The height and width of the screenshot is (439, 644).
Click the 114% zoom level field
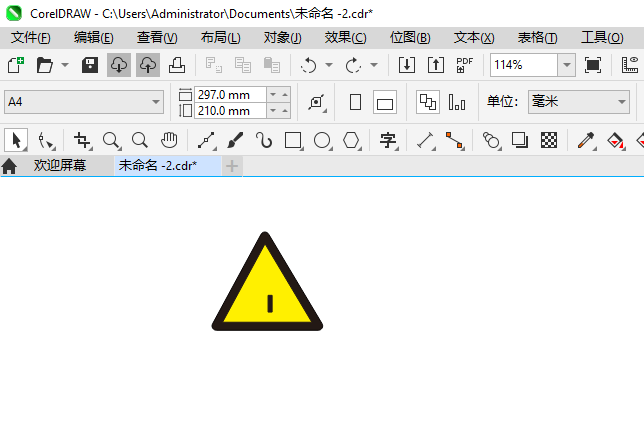point(524,65)
